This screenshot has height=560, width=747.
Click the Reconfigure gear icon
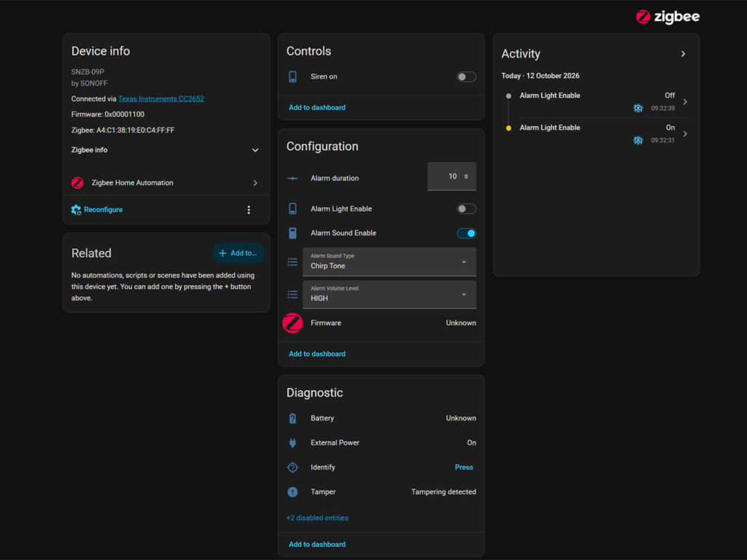pos(76,209)
